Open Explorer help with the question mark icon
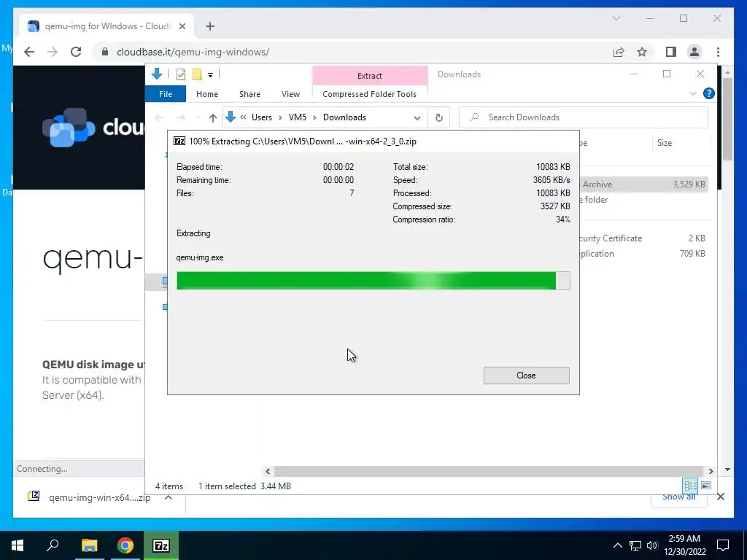Viewport: 747px width, 560px height. [x=709, y=93]
